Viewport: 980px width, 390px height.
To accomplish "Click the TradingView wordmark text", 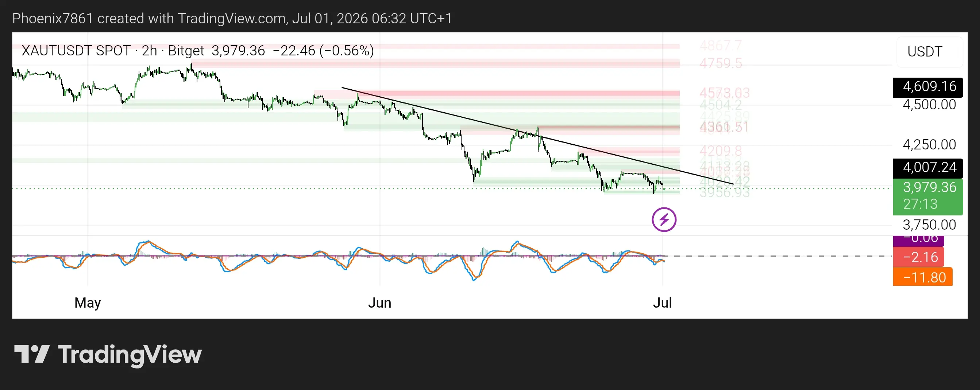I will (130, 354).
